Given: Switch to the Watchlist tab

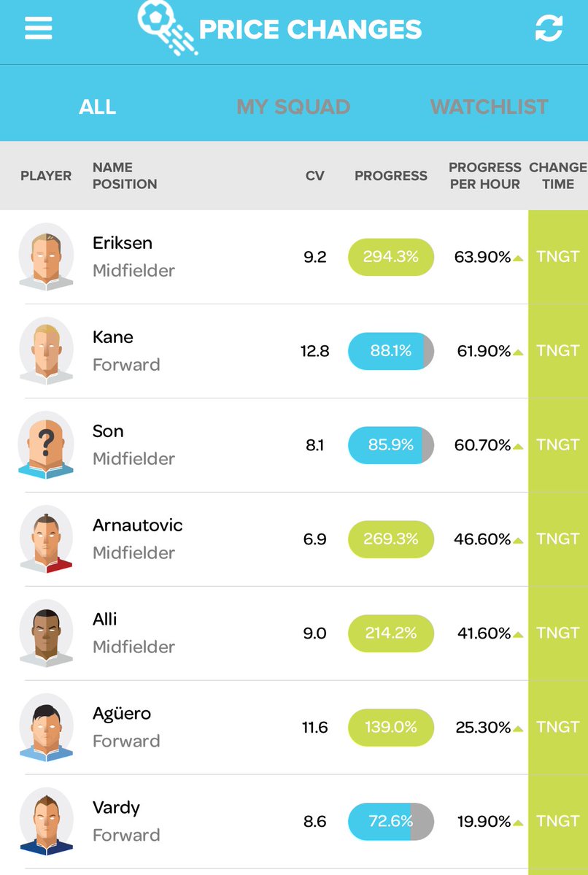Looking at the screenshot, I should [490, 107].
